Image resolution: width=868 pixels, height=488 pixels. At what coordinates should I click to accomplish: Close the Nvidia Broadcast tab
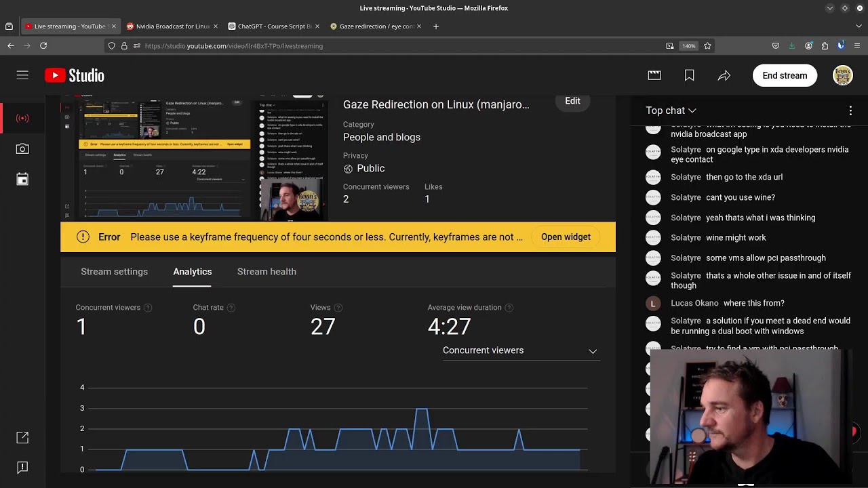tap(216, 26)
